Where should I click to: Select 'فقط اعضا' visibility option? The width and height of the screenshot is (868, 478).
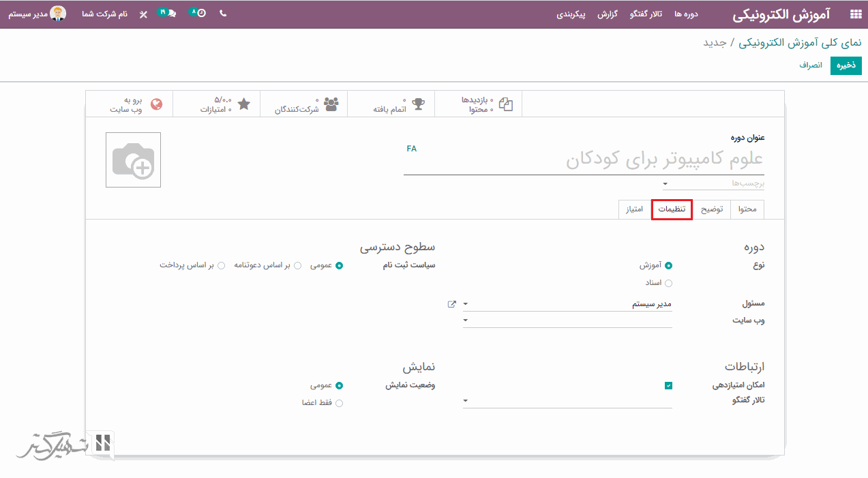[339, 403]
